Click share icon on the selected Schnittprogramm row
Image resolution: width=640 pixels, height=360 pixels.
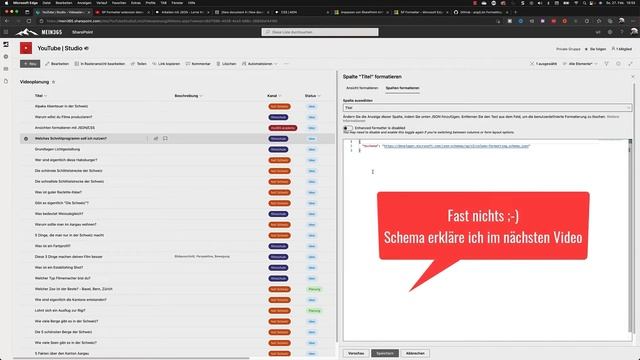click(x=156, y=139)
